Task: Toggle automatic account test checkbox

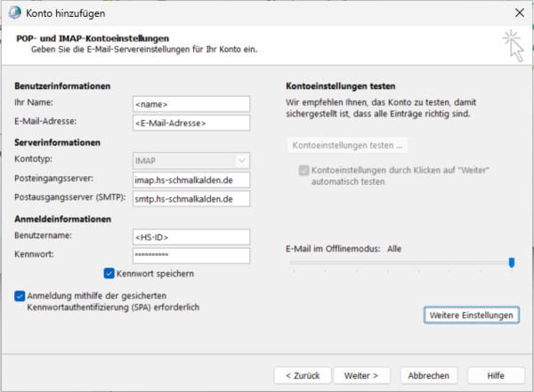Action: click(303, 170)
